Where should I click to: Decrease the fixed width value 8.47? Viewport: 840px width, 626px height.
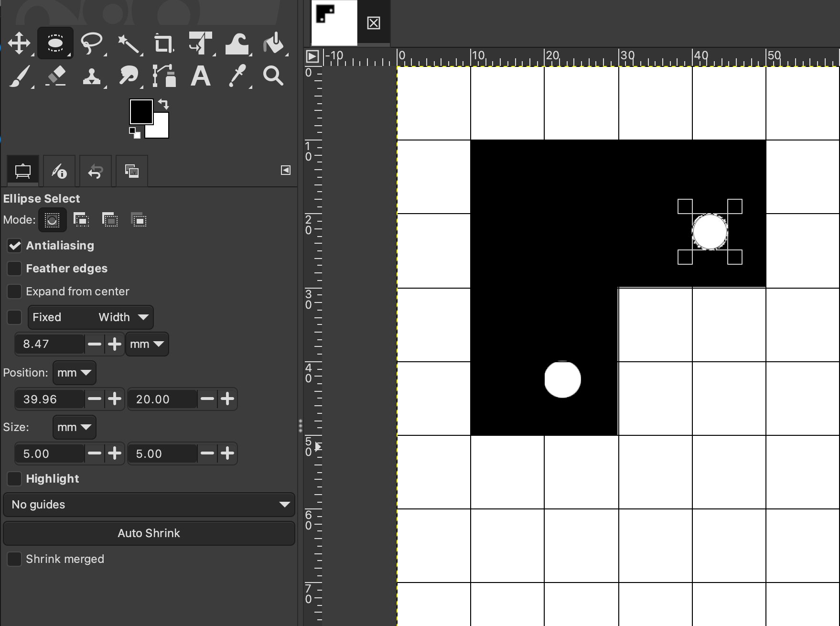point(95,344)
